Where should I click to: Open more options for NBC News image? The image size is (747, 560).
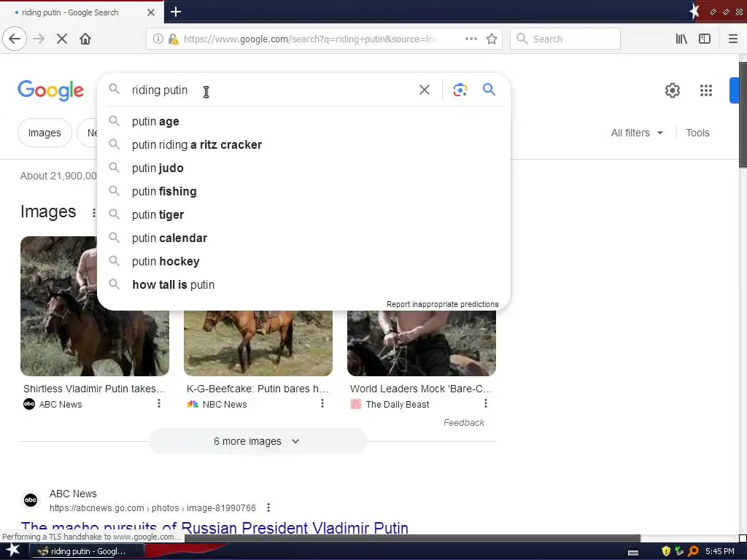pyautogui.click(x=322, y=404)
